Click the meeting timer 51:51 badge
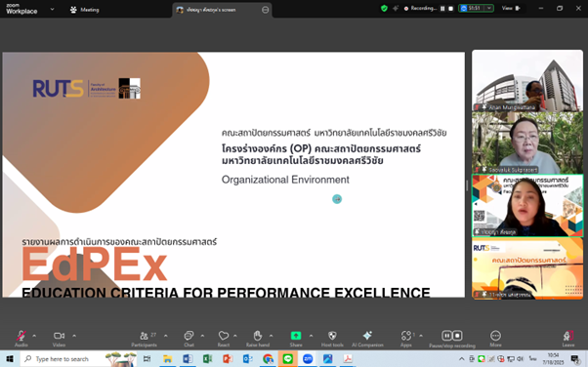The height and width of the screenshot is (367, 588). (472, 8)
